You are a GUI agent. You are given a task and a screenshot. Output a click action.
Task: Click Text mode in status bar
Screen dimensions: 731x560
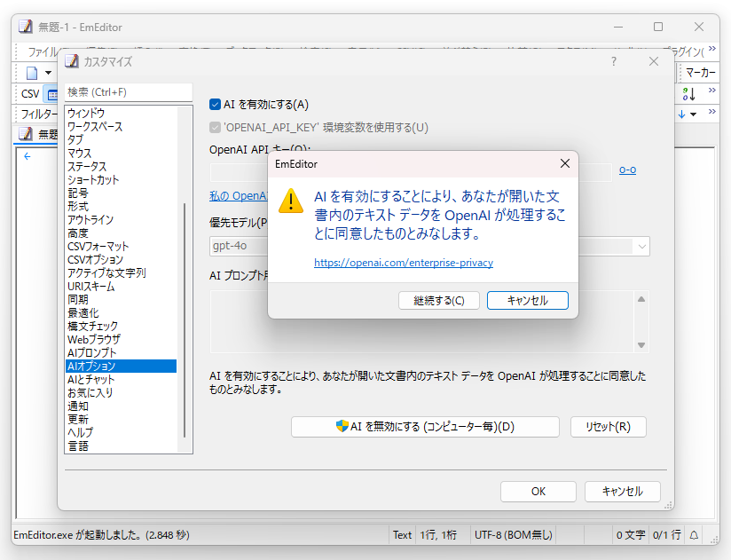click(402, 535)
